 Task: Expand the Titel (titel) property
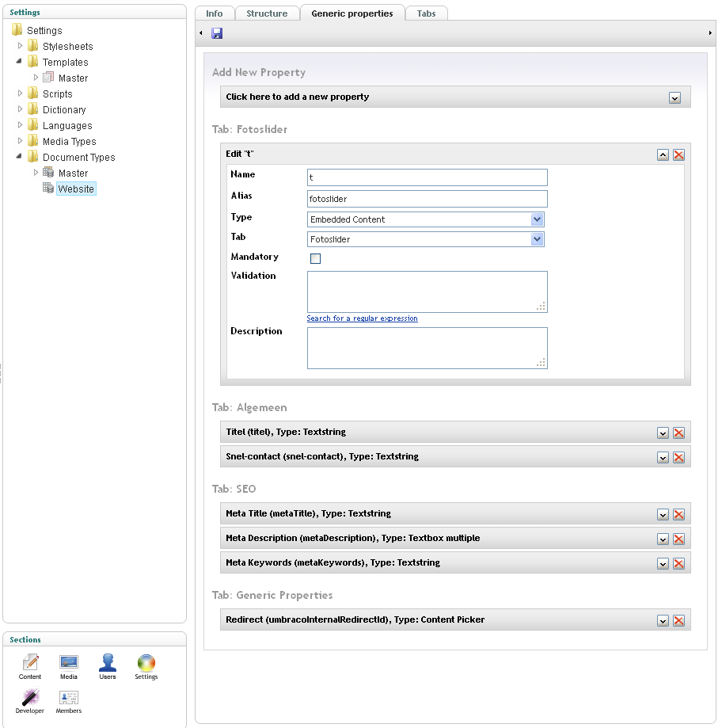663,433
